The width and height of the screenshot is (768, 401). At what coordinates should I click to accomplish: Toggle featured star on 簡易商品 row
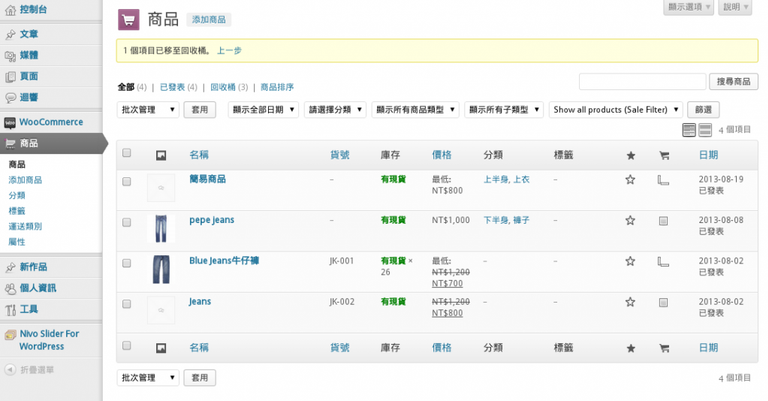tap(630, 180)
